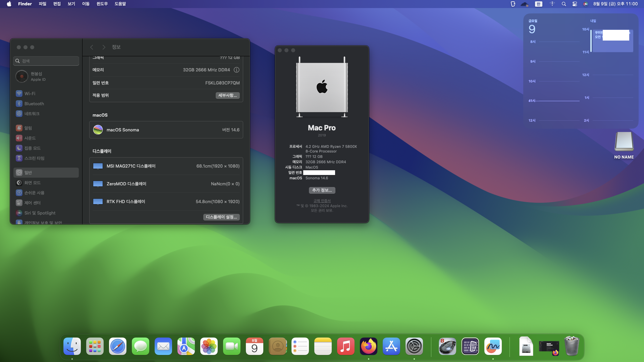Click 추가 정보 button in Mac Pro panel
The width and height of the screenshot is (644, 362).
322,190
